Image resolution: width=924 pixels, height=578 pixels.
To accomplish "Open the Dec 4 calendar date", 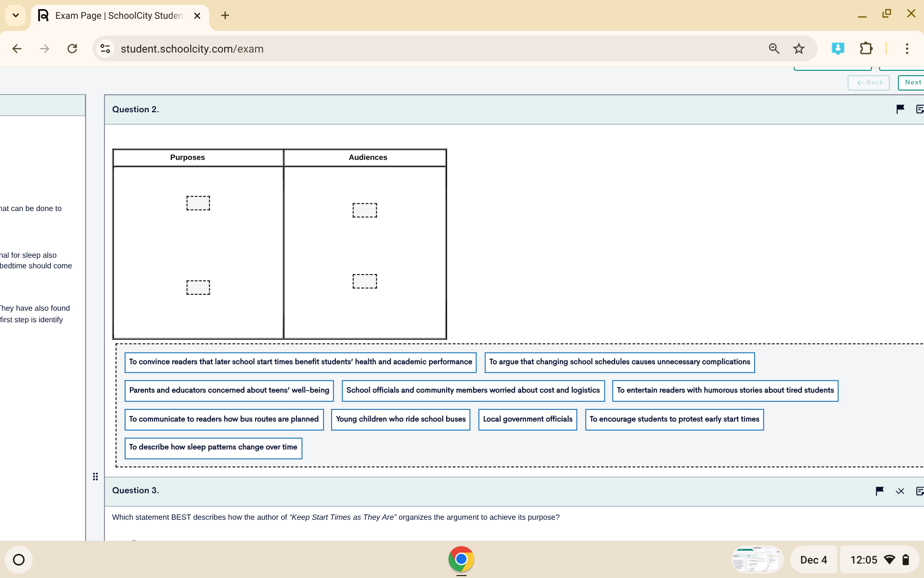I will (x=813, y=560).
